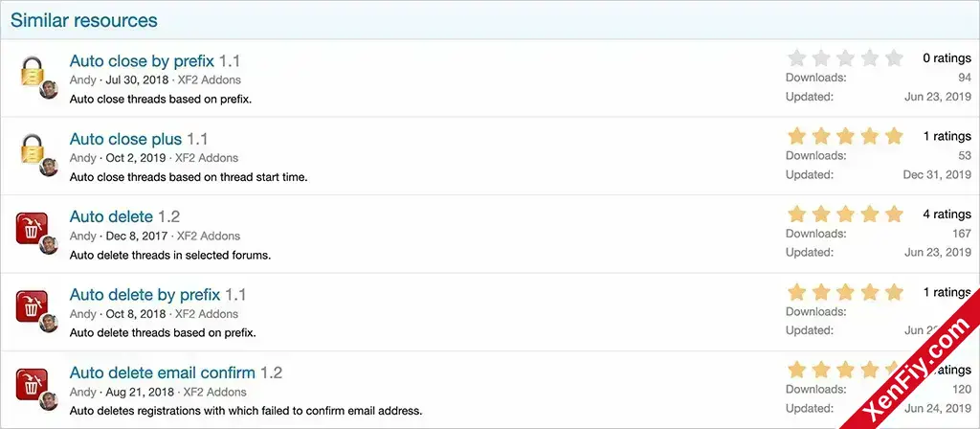Click the Jul 30, 2018 date link
The height and width of the screenshot is (429, 980).
(138, 80)
